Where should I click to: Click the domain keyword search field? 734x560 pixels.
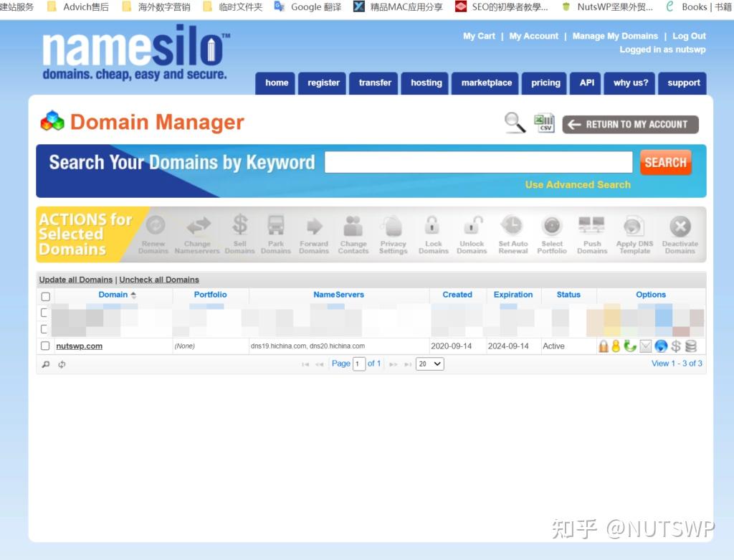pos(478,162)
